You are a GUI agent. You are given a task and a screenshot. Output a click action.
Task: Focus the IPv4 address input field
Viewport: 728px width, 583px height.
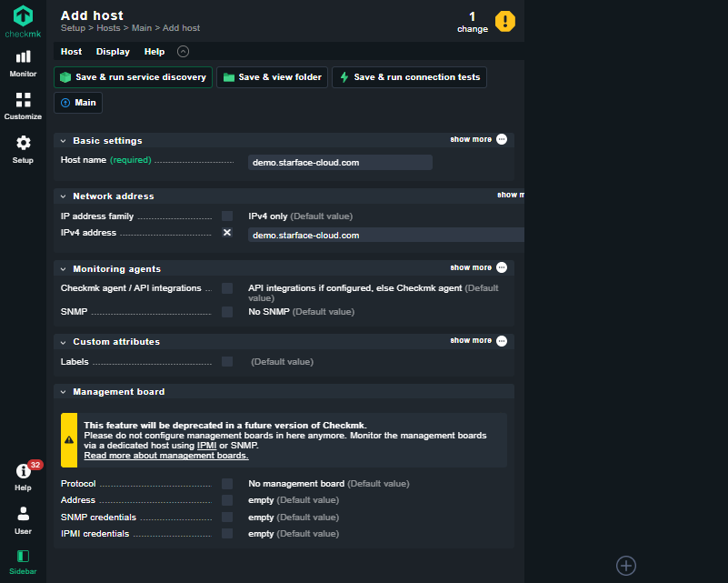click(x=386, y=235)
